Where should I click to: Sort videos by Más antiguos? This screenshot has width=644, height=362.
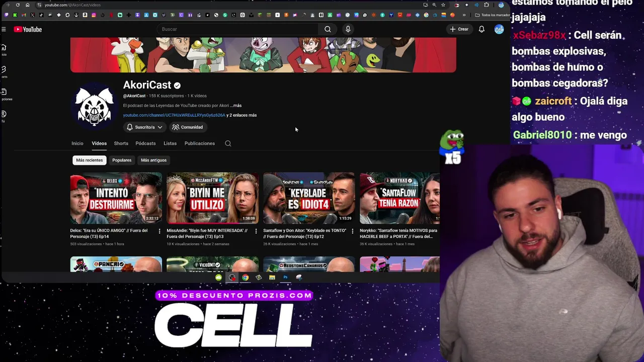(153, 160)
